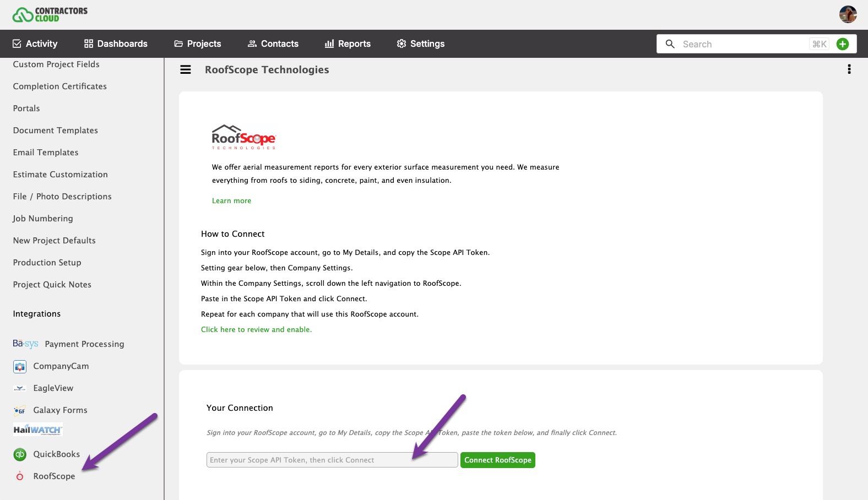This screenshot has width=868, height=500.
Task: Go to the Dashboards menu label
Action: coord(122,44)
